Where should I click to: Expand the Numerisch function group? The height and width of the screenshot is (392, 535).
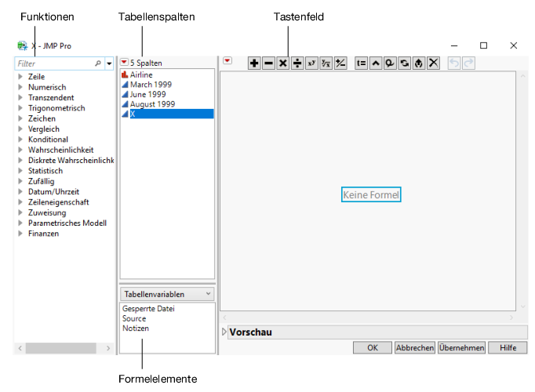click(x=20, y=87)
